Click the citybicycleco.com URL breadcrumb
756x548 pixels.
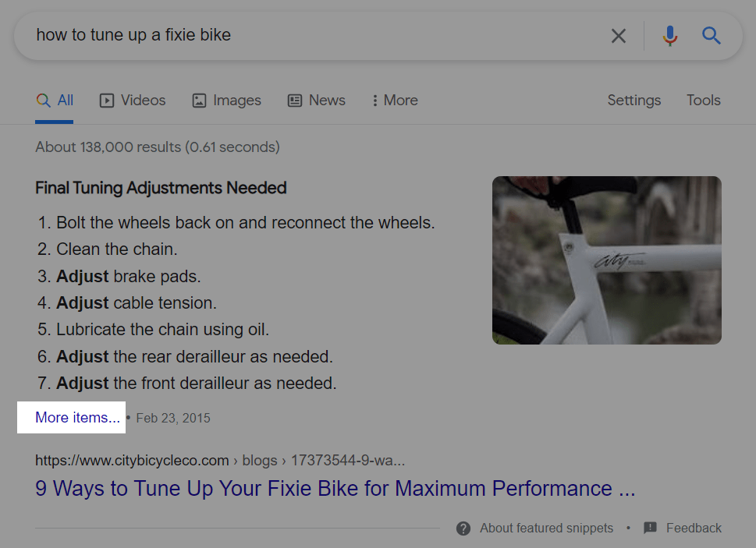tap(133, 460)
